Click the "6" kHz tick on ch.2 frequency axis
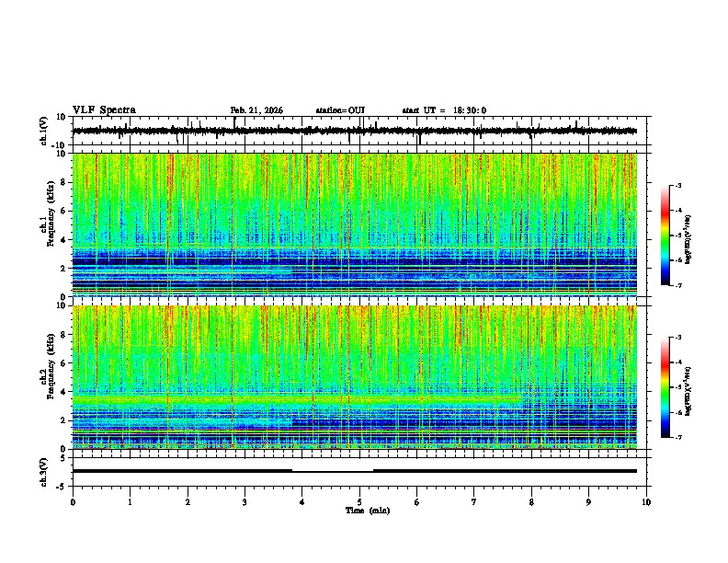Image resolution: width=728 pixels, height=563 pixels. [63, 363]
